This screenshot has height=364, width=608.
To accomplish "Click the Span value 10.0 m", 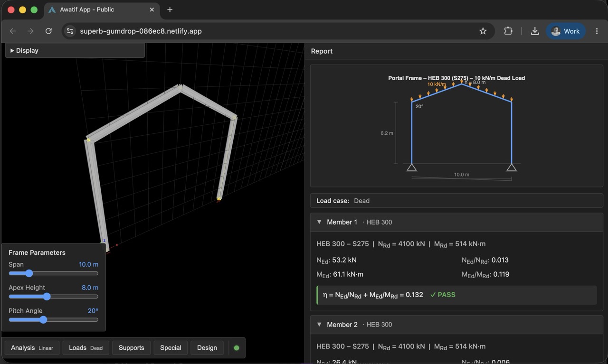I will click(88, 264).
